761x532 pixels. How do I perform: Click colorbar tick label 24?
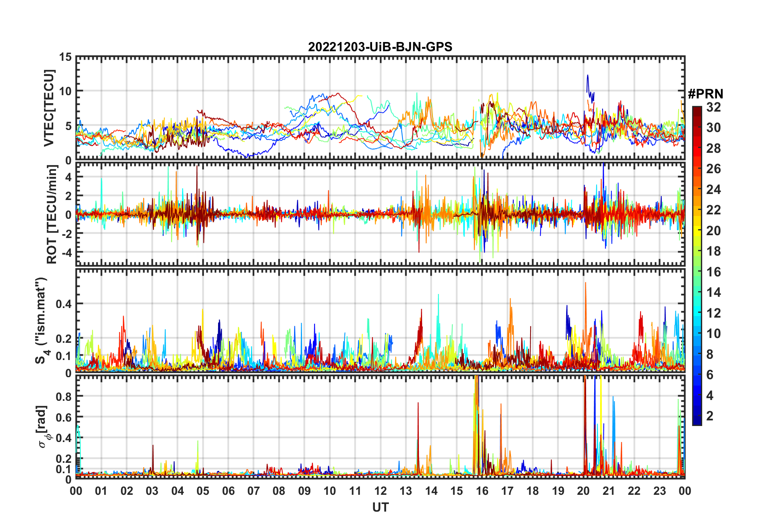tap(713, 190)
